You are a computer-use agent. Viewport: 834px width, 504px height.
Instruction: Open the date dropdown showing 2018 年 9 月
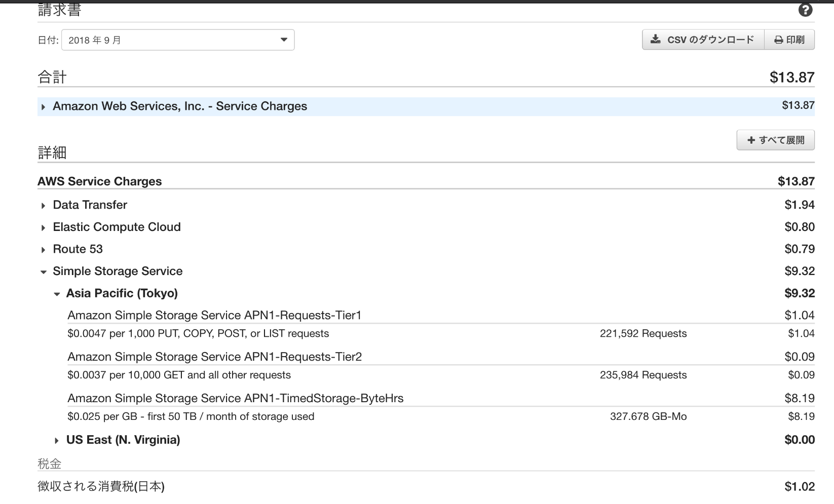tap(178, 40)
